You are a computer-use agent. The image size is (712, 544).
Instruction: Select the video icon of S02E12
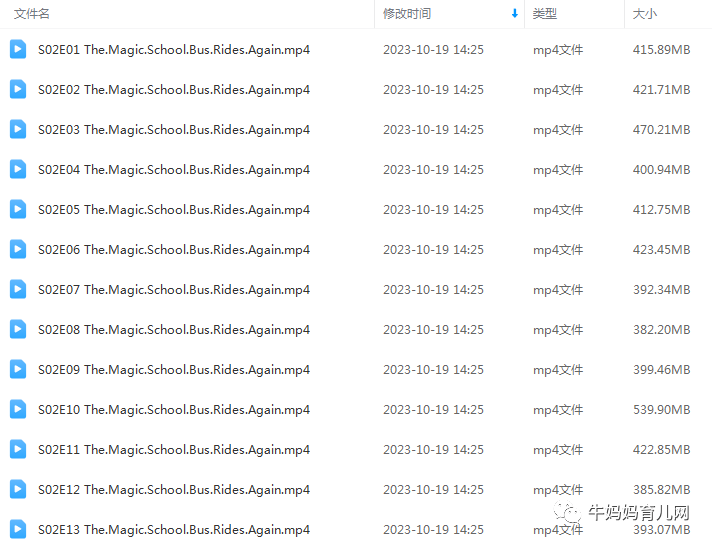pyautogui.click(x=18, y=489)
